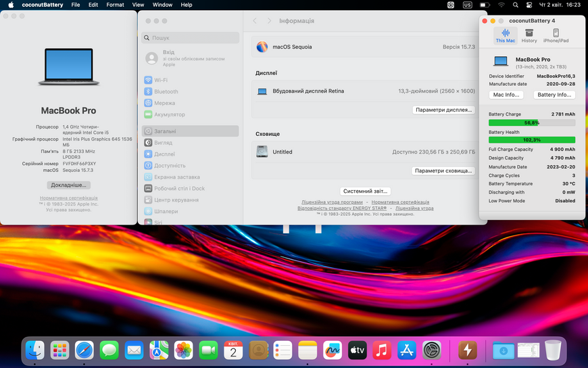Open the Apple menu
This screenshot has height=368, width=588.
coord(11,5)
